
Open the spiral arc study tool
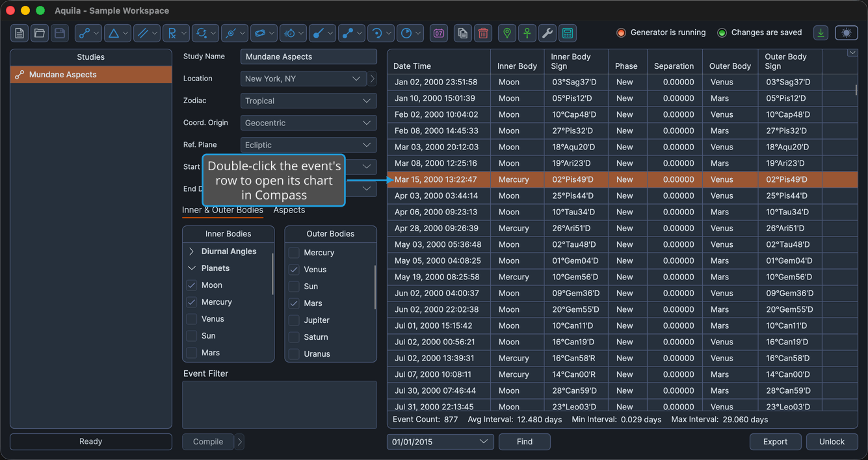(381, 33)
